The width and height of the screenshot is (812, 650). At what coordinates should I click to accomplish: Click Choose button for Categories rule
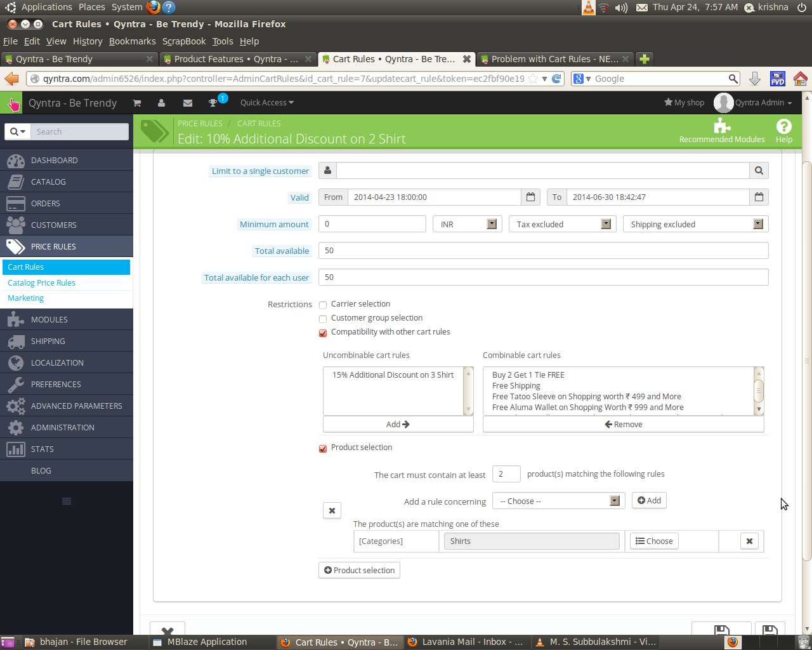tap(654, 541)
